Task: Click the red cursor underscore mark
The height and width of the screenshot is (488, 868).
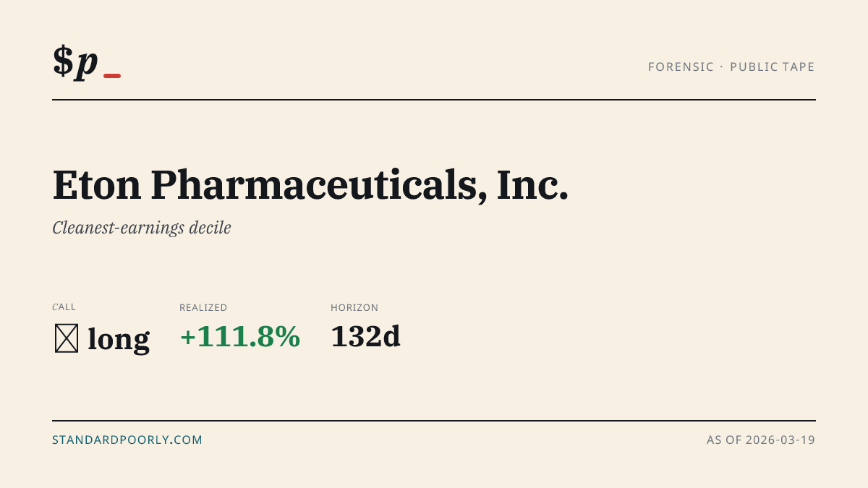Action: tap(112, 75)
